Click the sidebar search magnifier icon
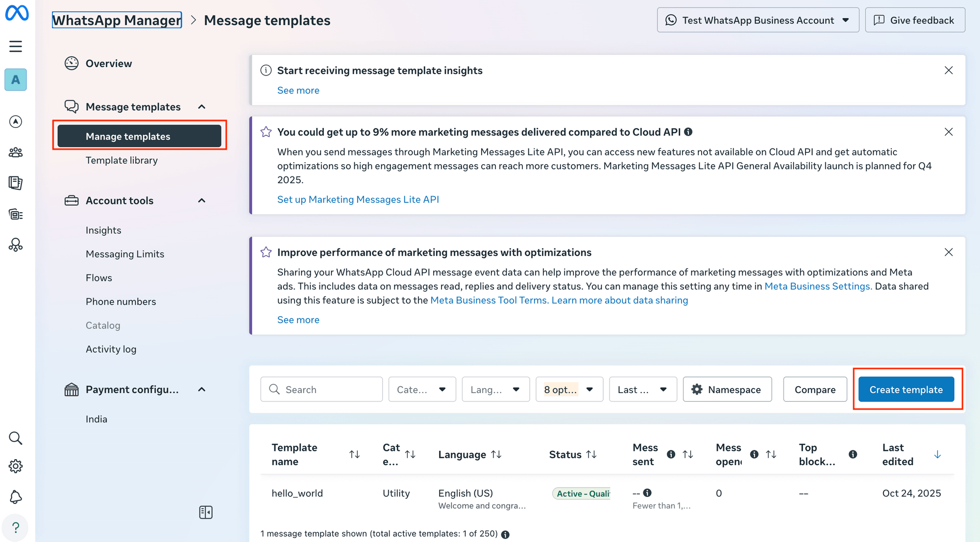This screenshot has height=542, width=980. coord(16,438)
